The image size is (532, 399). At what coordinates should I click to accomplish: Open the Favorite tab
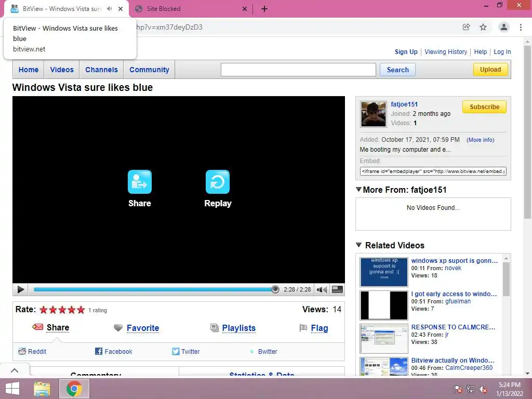click(x=143, y=328)
